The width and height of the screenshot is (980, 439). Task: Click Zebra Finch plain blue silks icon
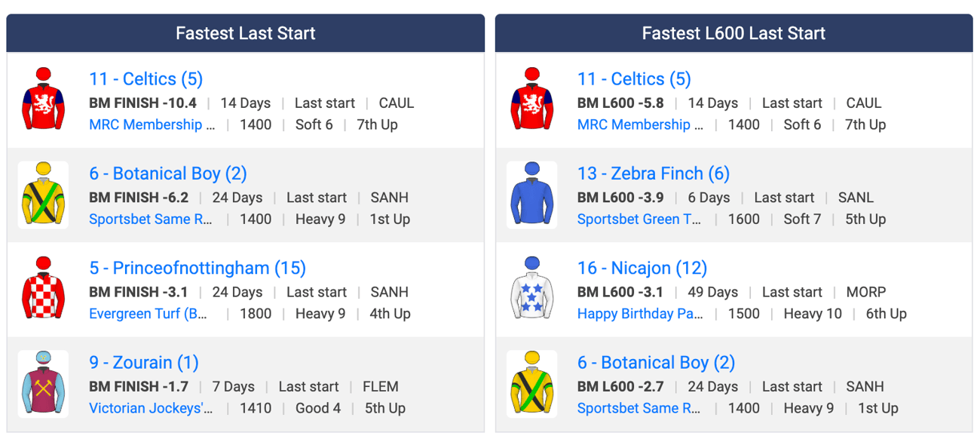(531, 195)
